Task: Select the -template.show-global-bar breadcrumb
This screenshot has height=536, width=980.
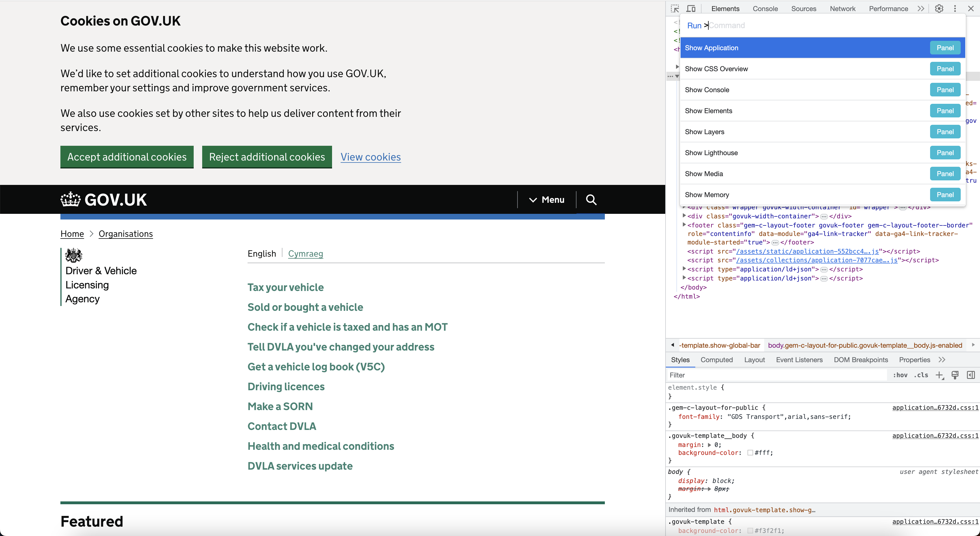Action: click(719, 345)
